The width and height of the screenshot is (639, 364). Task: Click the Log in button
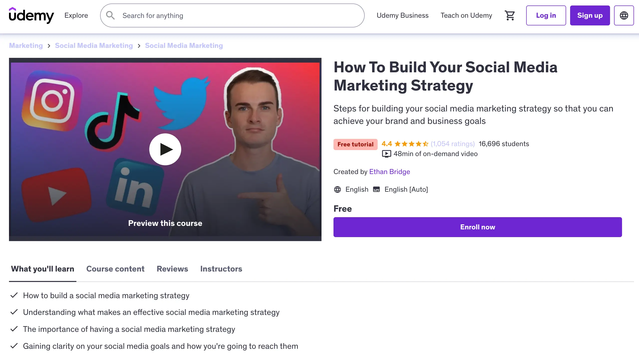(x=546, y=15)
